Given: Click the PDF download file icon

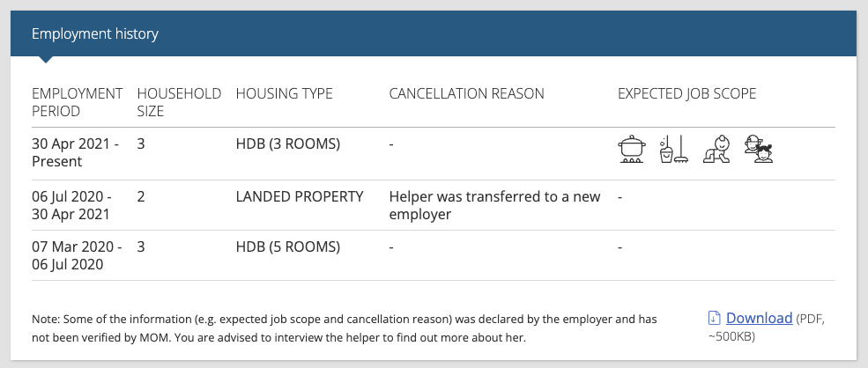Looking at the screenshot, I should click(714, 318).
